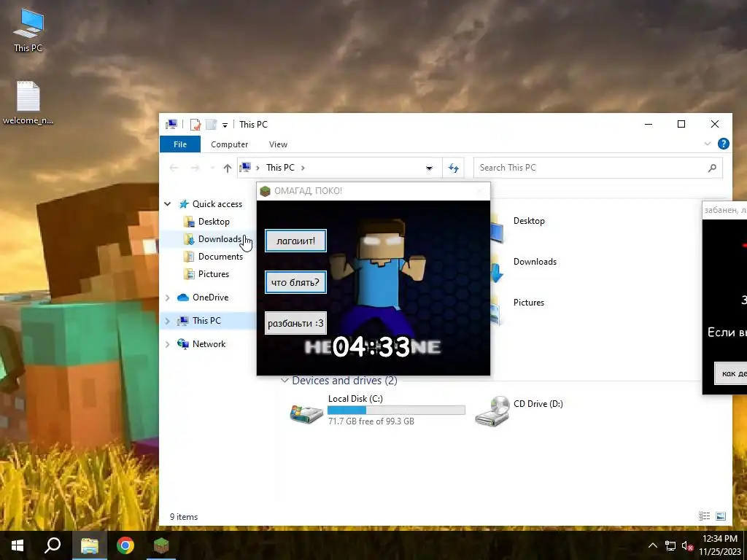Open the network tray icon
The width and height of the screenshot is (747, 560).
tap(670, 545)
